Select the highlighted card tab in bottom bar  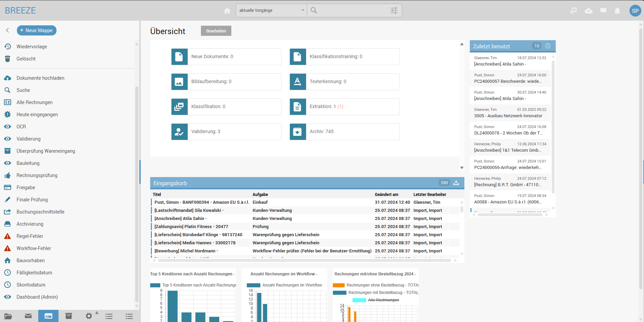48,316
